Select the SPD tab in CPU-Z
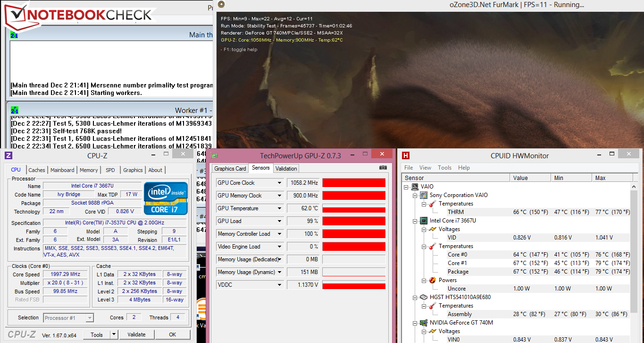This screenshot has height=343, width=644. pos(110,170)
